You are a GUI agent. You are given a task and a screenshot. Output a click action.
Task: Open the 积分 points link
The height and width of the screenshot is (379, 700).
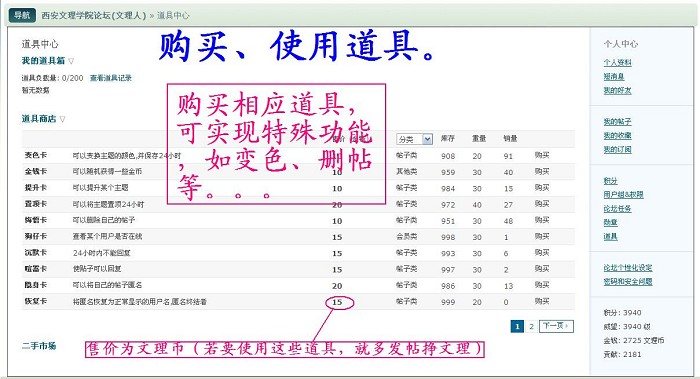pyautogui.click(x=610, y=181)
